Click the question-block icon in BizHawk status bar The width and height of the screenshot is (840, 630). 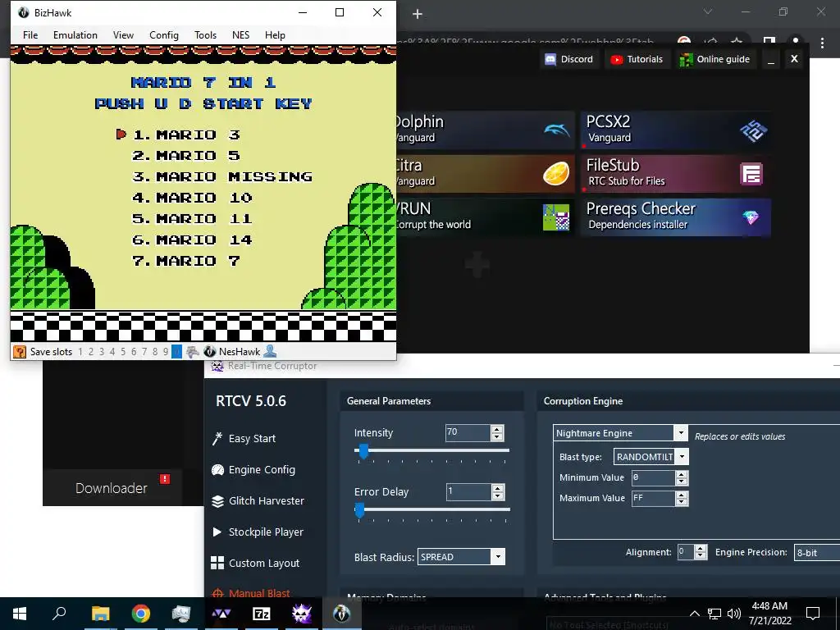[20, 352]
